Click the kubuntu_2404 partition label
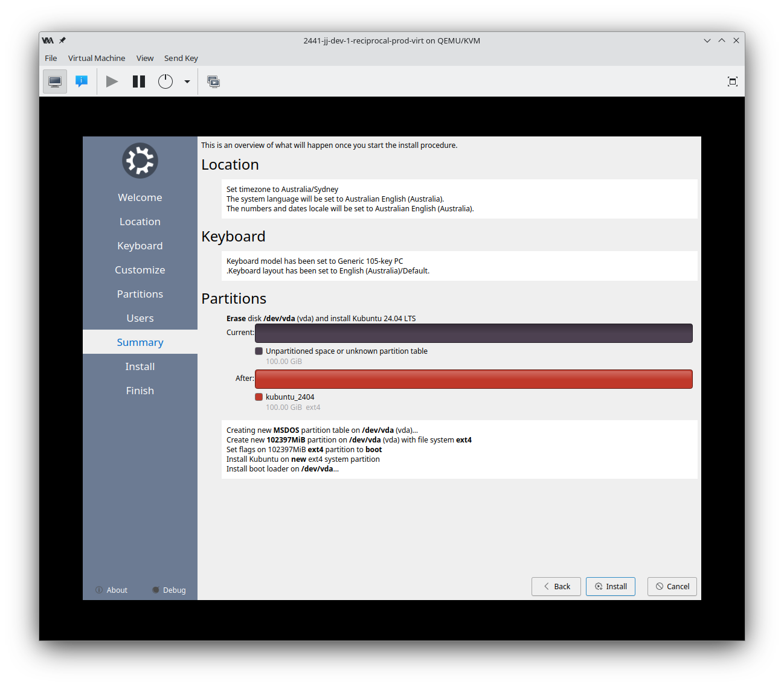The image size is (784, 687). click(290, 397)
